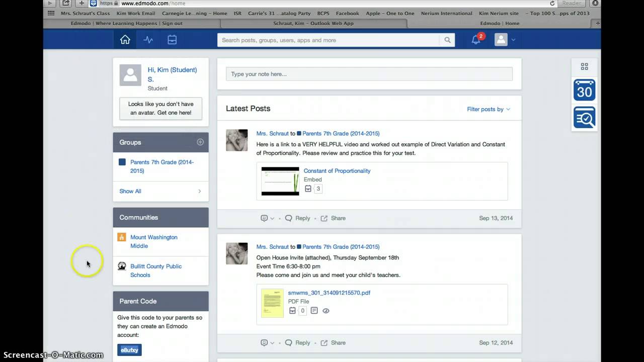Add a group with the plus icon

coord(200,142)
